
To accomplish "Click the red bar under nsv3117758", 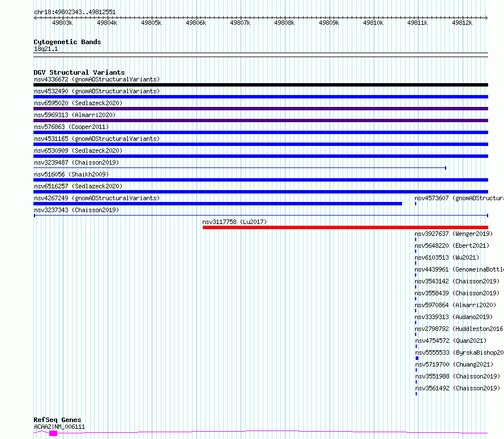I will pos(345,227).
